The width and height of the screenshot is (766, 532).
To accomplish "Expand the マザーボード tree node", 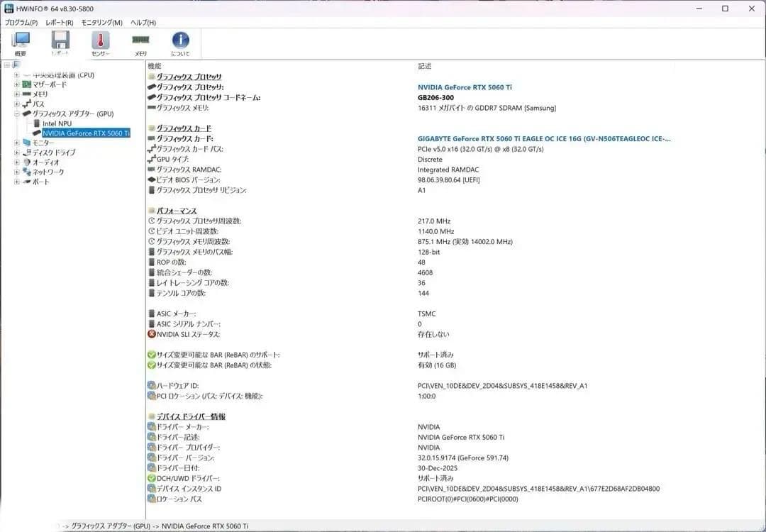I will click(x=16, y=84).
